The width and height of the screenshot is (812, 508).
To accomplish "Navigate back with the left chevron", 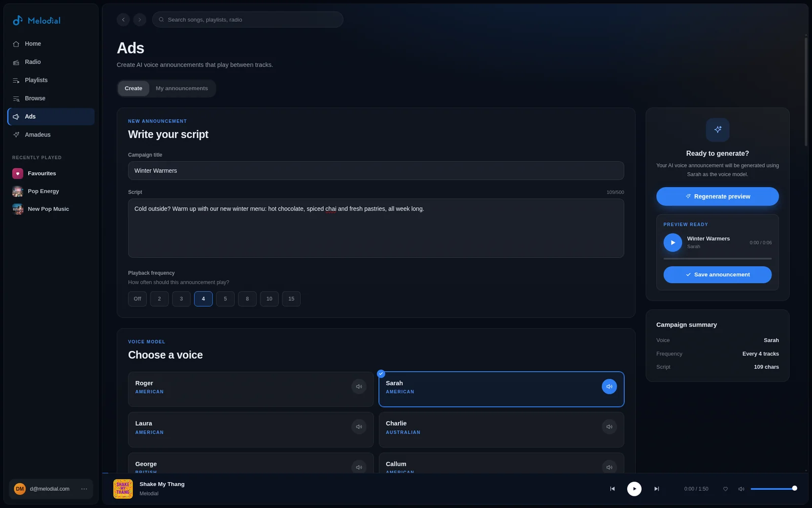I will (123, 20).
